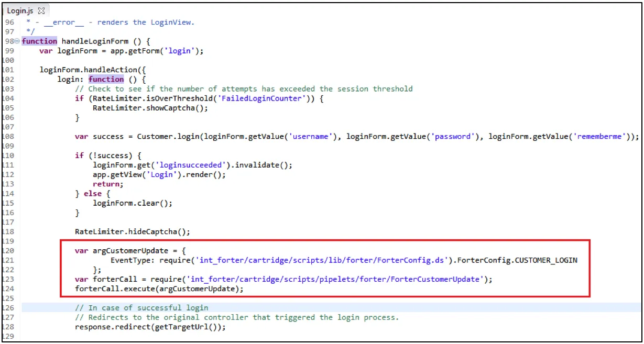Click the 'login:' property key
The width and height of the screenshot is (644, 344).
coord(71,80)
